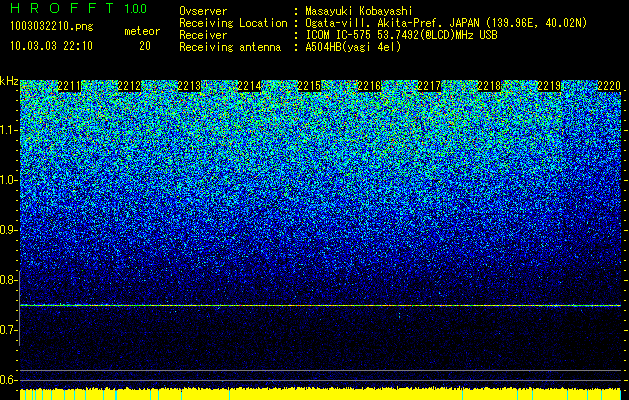This screenshot has width=629, height=400.
Task: Click the 2213 time marker
Action: coord(189,86)
